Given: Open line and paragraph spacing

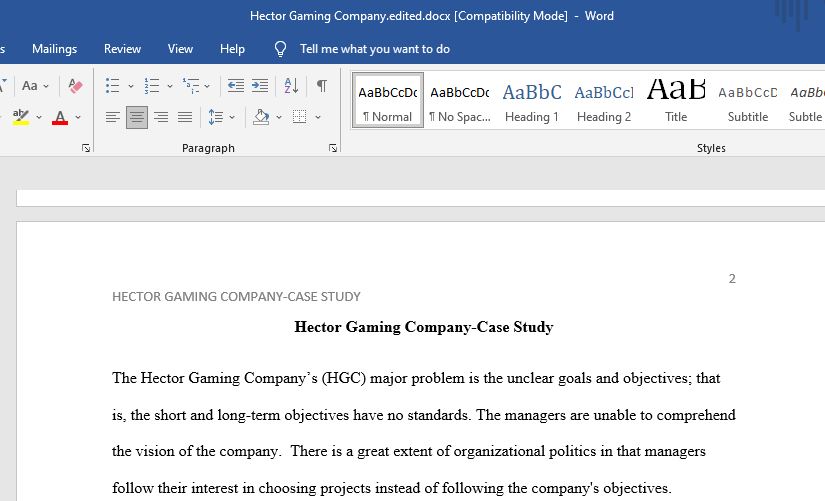Looking at the screenshot, I should pyautogui.click(x=215, y=117).
